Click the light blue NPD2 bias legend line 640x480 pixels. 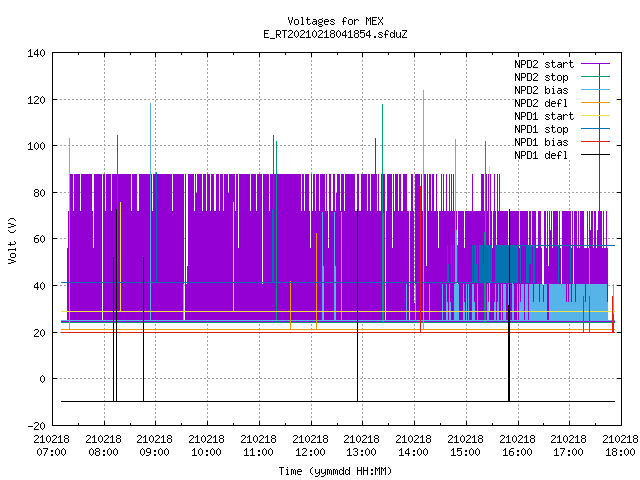pyautogui.click(x=596, y=89)
